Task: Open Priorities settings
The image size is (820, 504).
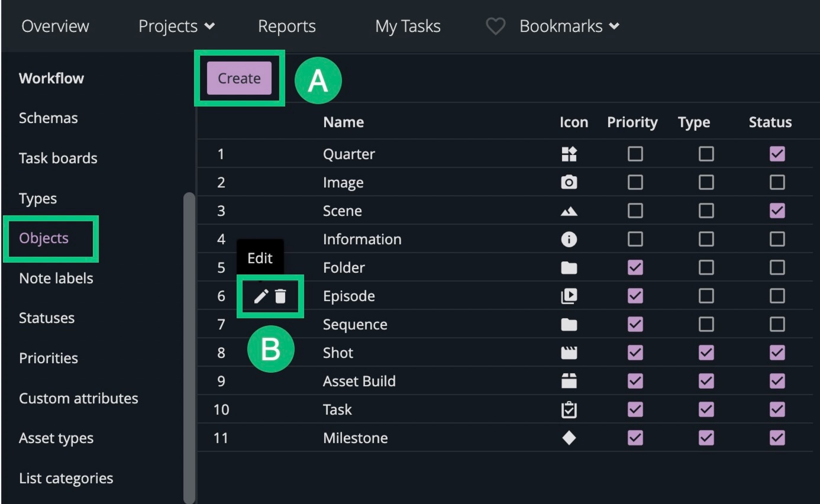Action: coord(48,358)
